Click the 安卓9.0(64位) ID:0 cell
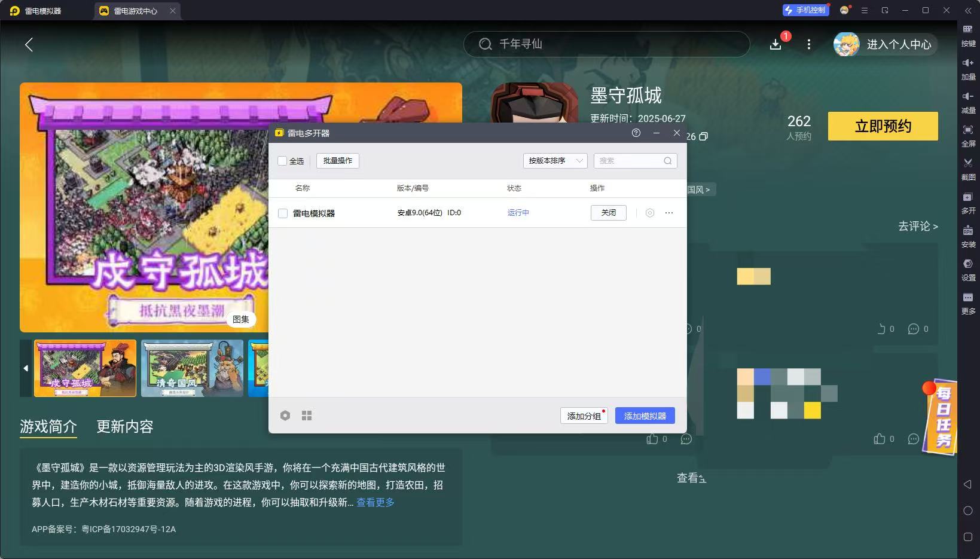Image resolution: width=980 pixels, height=559 pixels. [x=429, y=213]
